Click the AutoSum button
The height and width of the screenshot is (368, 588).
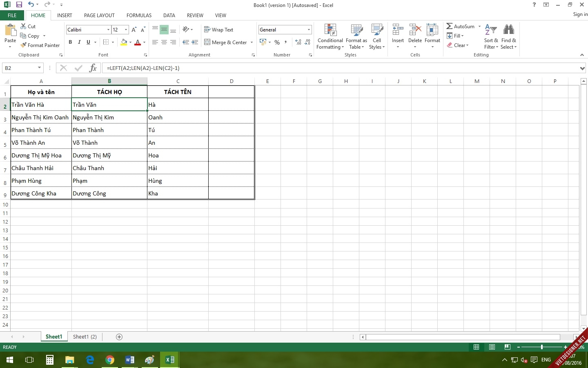[460, 26]
